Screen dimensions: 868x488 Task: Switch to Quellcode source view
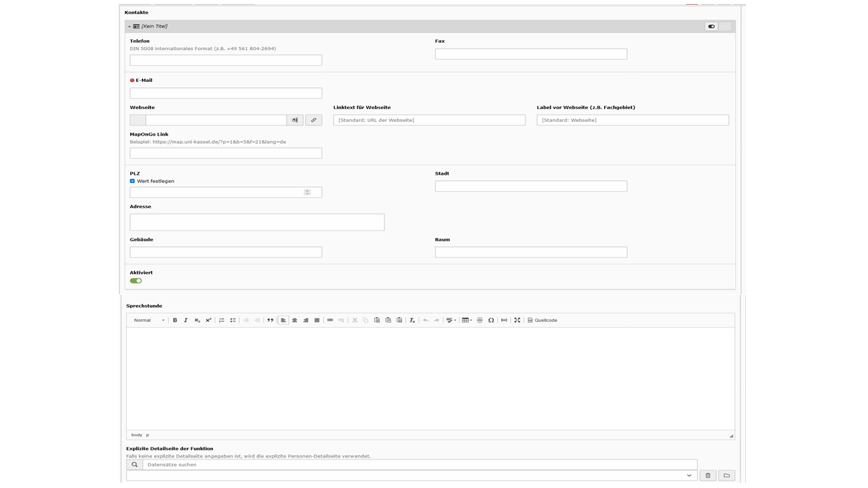coord(542,320)
